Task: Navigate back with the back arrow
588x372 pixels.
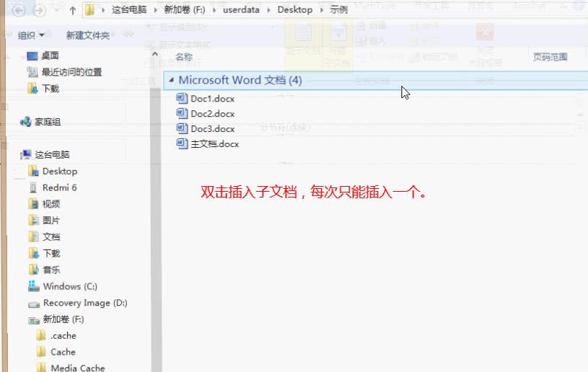Action: click(19, 10)
